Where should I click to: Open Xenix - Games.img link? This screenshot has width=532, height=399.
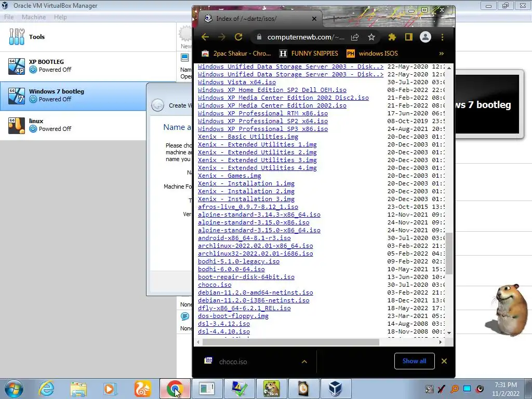229,176
